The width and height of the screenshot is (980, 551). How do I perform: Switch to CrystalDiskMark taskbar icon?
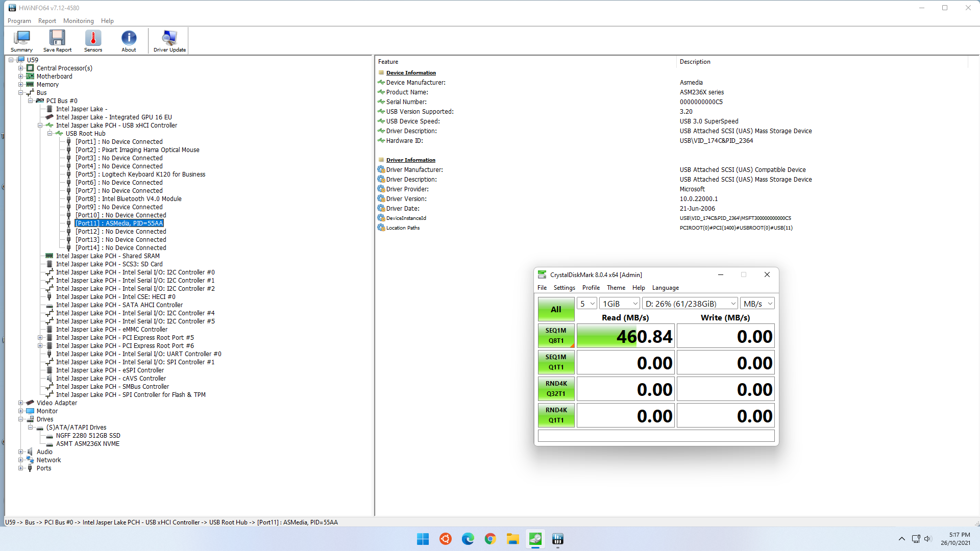(x=535, y=539)
